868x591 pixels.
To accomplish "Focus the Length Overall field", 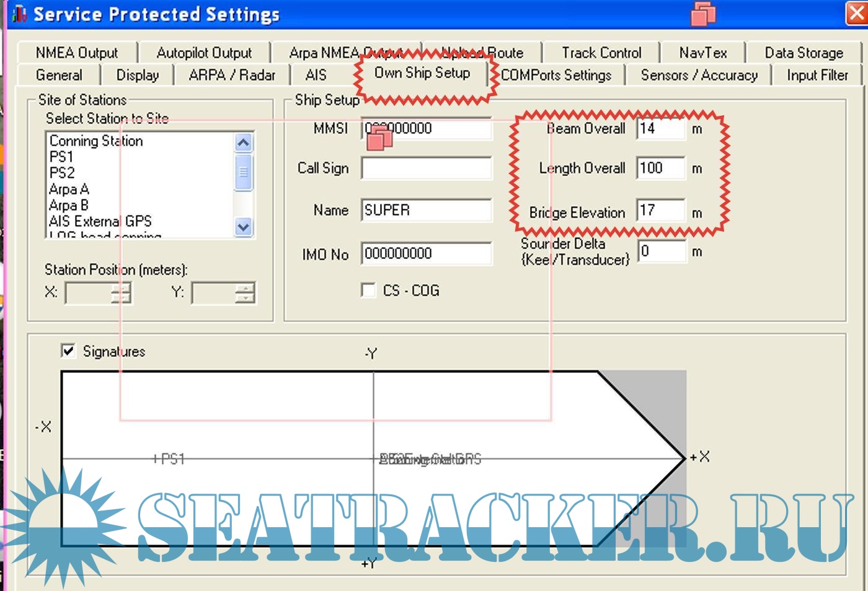I will pyautogui.click(x=660, y=169).
